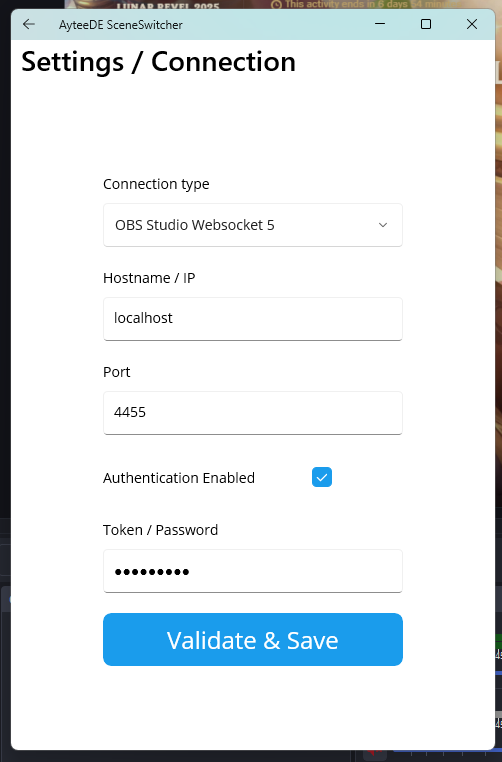Focus the Port field showing 4455
This screenshot has height=762, width=502.
(x=253, y=413)
